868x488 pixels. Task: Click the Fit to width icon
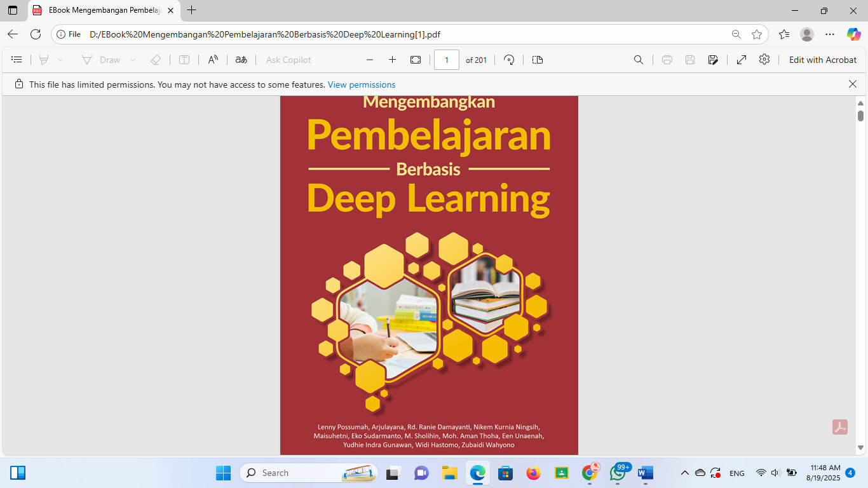tap(416, 60)
